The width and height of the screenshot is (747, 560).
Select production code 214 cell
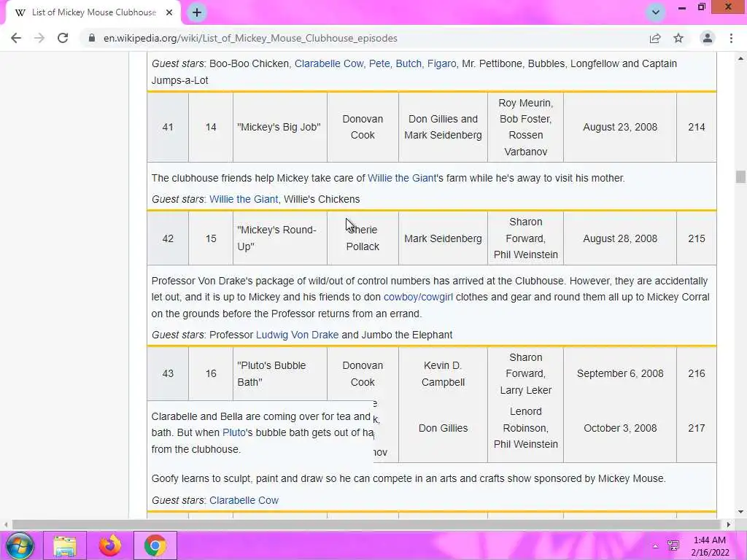point(696,127)
